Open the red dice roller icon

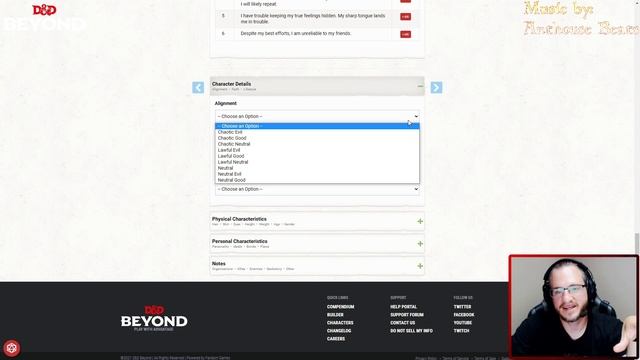click(11, 348)
